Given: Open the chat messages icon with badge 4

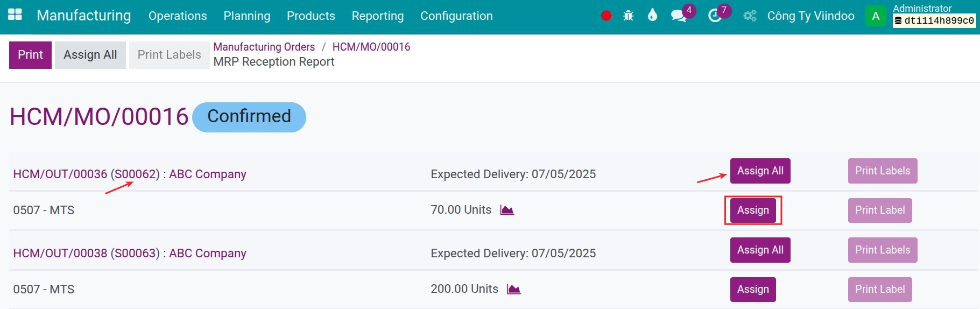Looking at the screenshot, I should click(x=678, y=16).
